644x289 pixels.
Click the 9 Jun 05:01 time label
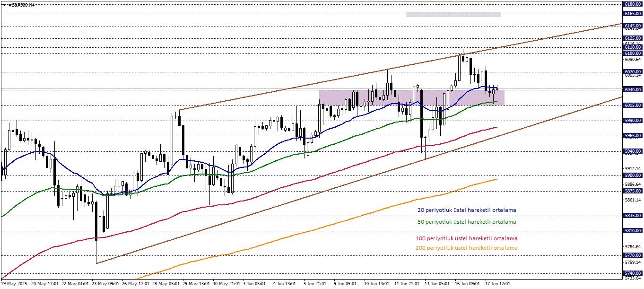[346, 284]
